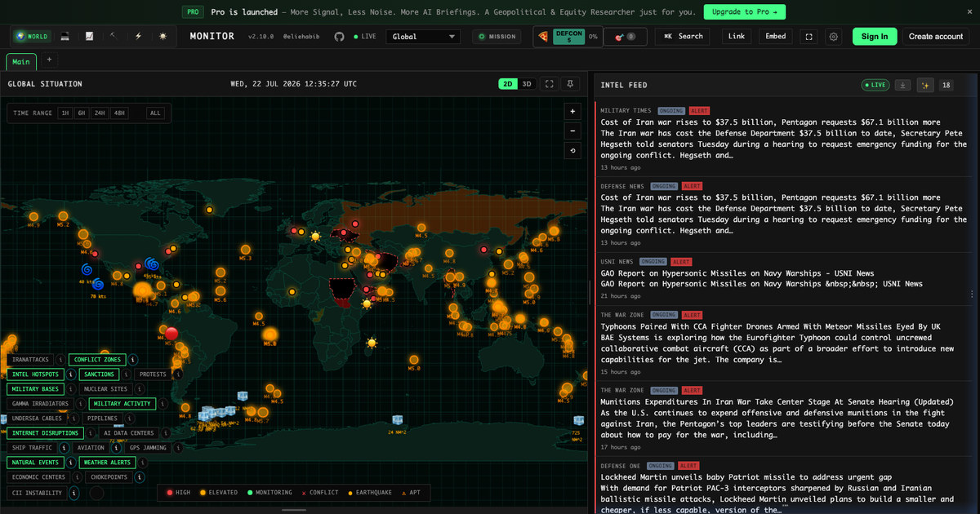
Task: Click the Link button
Action: click(x=737, y=37)
